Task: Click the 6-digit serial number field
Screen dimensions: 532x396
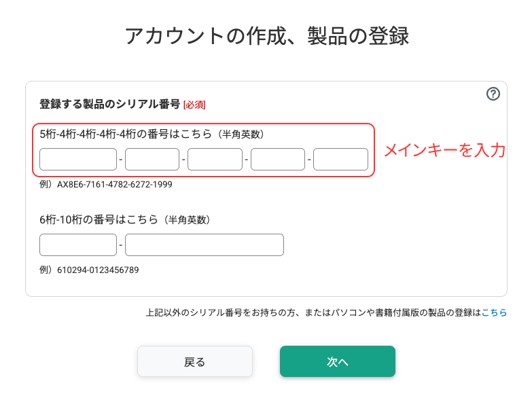Action: (78, 245)
